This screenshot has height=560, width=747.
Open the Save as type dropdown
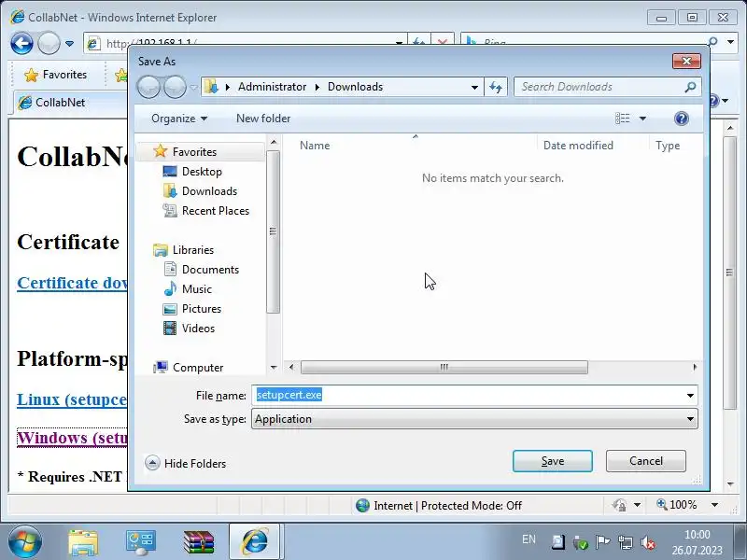click(x=474, y=419)
